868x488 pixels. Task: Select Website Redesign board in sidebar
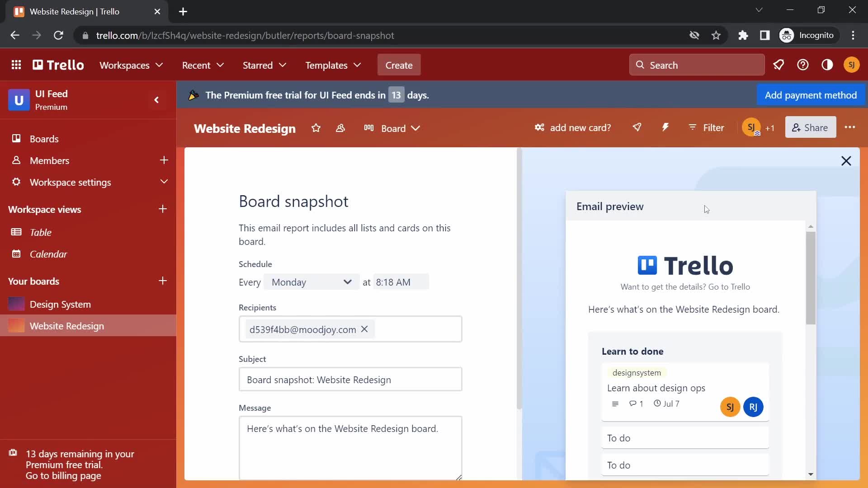[88, 326]
